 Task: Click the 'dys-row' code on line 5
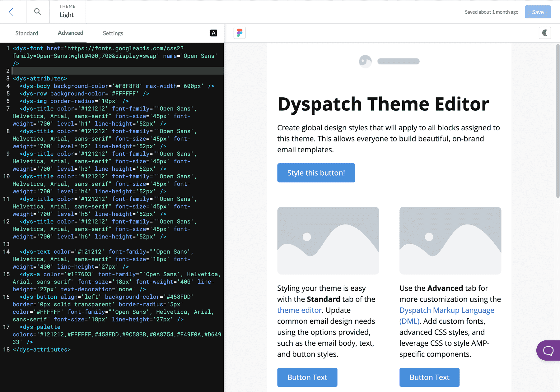coord(35,94)
